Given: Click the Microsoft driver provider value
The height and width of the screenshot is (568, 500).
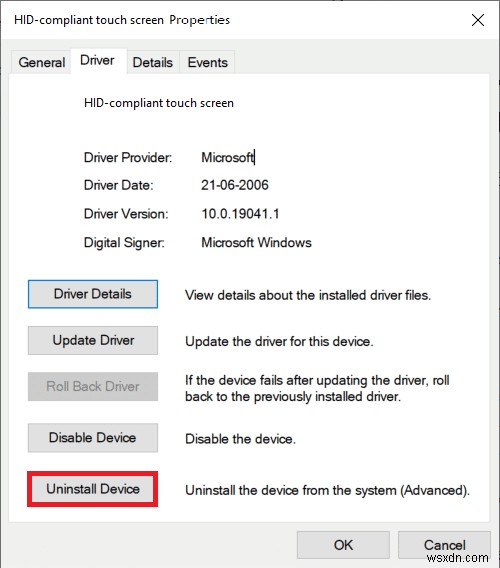Looking at the screenshot, I should tap(228, 158).
